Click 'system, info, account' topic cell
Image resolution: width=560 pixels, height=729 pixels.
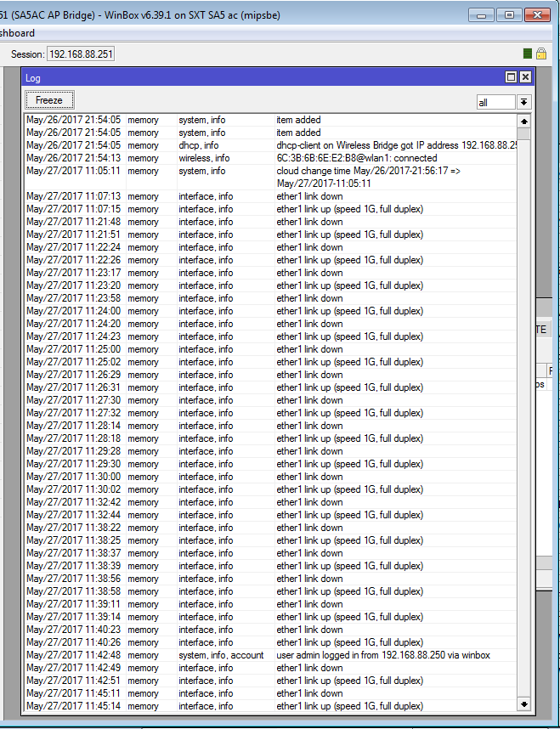(x=222, y=655)
